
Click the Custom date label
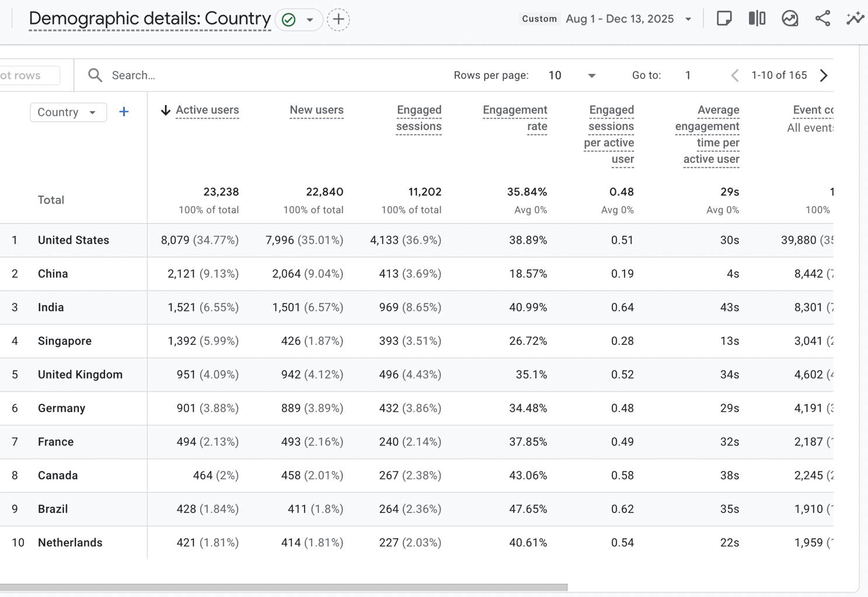pos(539,18)
